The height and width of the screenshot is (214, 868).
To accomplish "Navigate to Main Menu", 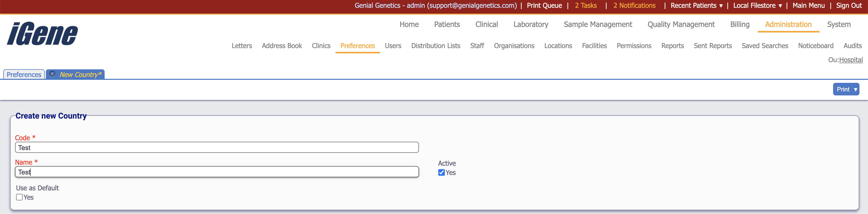I will click(x=808, y=6).
